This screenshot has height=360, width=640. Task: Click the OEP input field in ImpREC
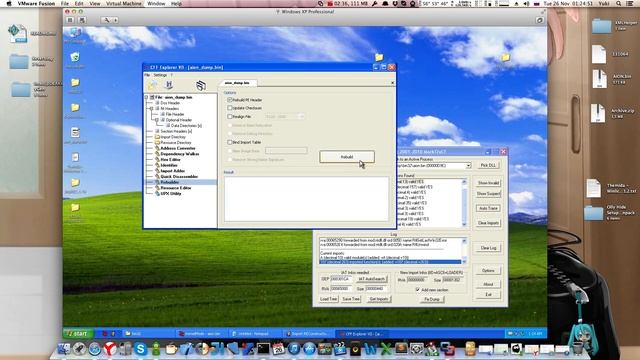point(341,279)
